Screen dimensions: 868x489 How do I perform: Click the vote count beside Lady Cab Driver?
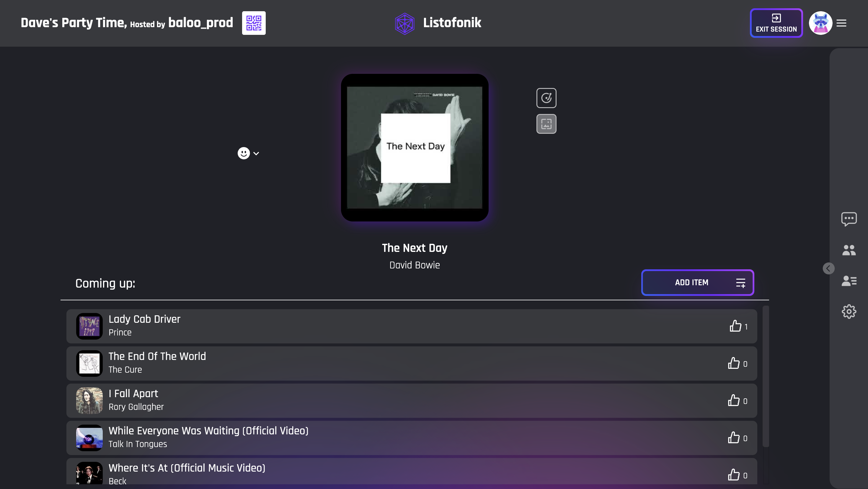746,327
